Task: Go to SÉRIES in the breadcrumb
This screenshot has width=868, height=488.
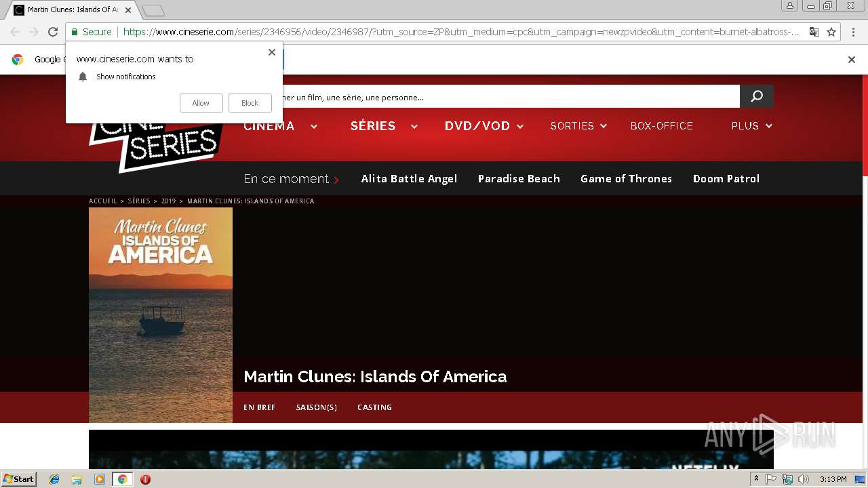Action: (x=139, y=201)
